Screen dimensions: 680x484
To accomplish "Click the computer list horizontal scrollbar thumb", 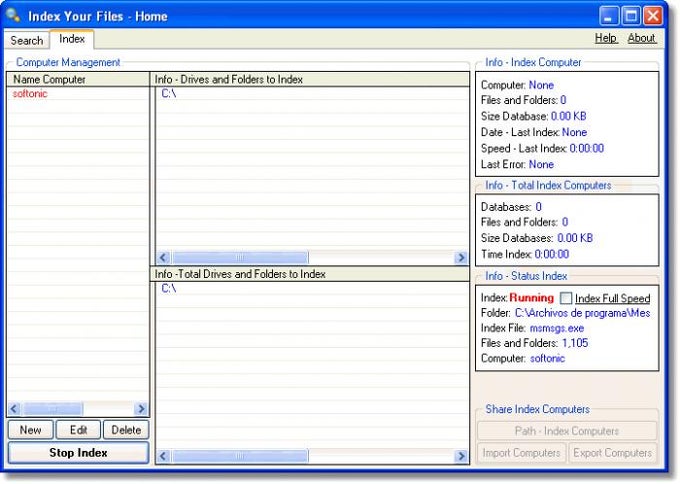I will click(x=53, y=409).
